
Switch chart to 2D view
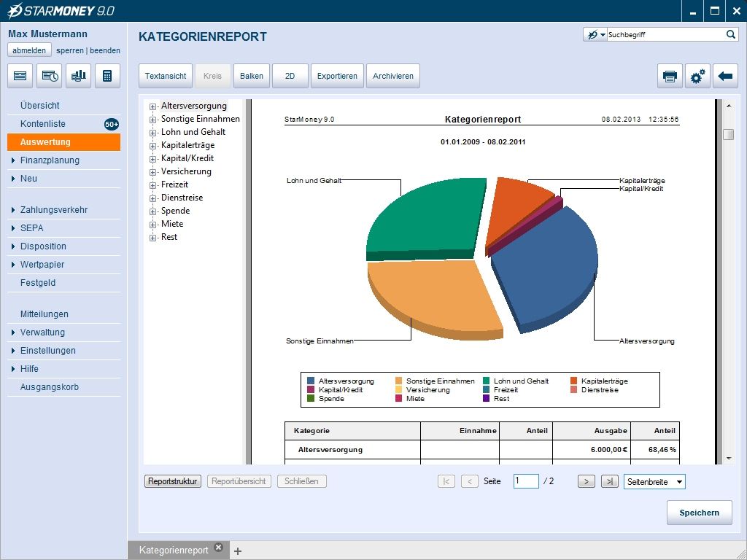(290, 76)
